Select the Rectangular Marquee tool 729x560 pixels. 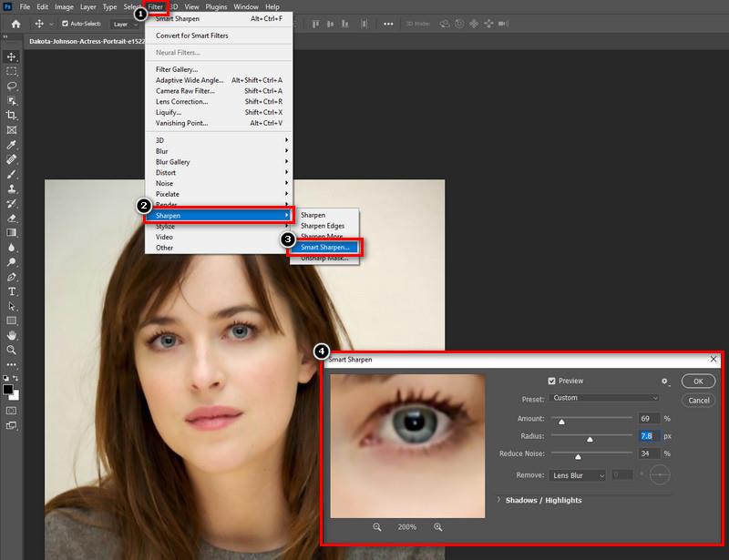[12, 71]
